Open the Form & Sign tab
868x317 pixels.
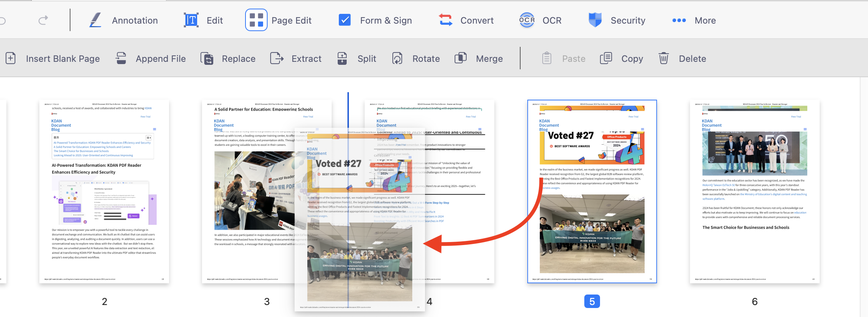pos(386,21)
